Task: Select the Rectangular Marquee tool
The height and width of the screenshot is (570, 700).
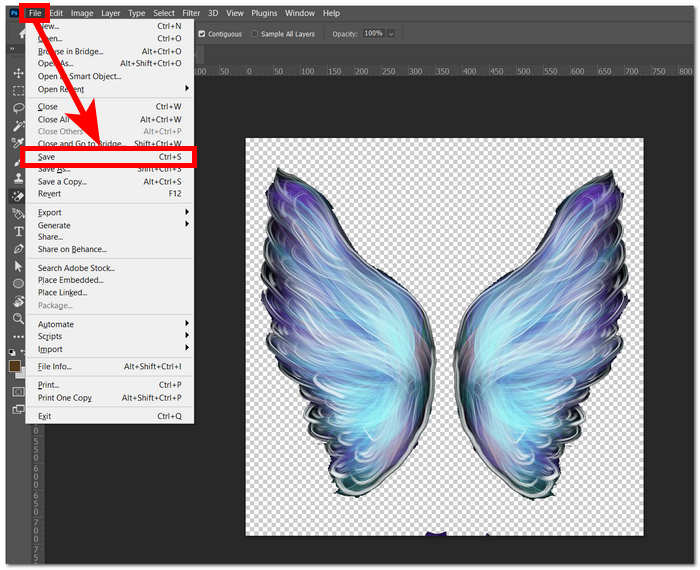Action: tap(18, 91)
